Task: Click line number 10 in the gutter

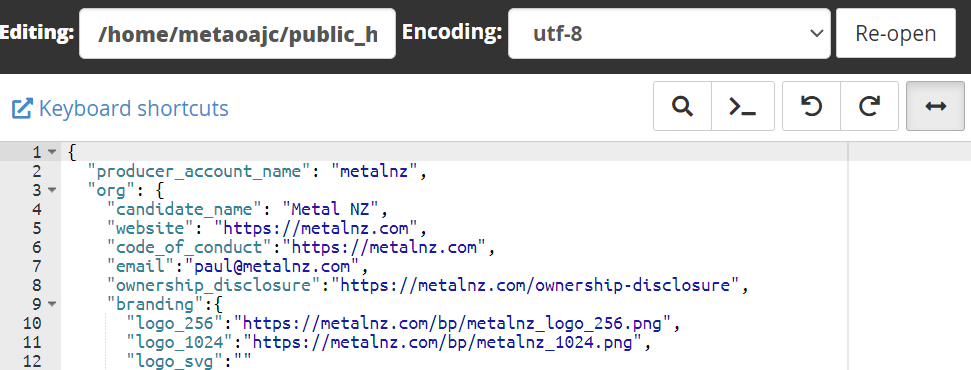Action: coord(32,323)
